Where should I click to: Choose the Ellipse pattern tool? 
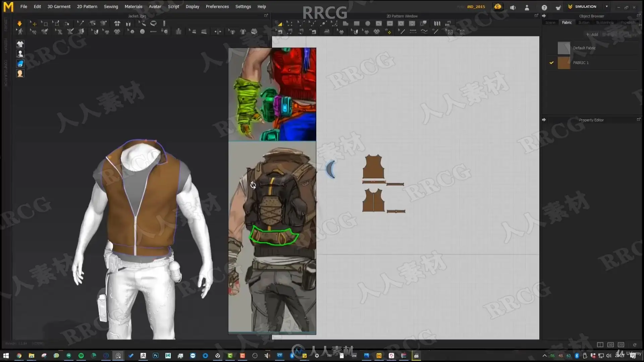click(x=368, y=23)
